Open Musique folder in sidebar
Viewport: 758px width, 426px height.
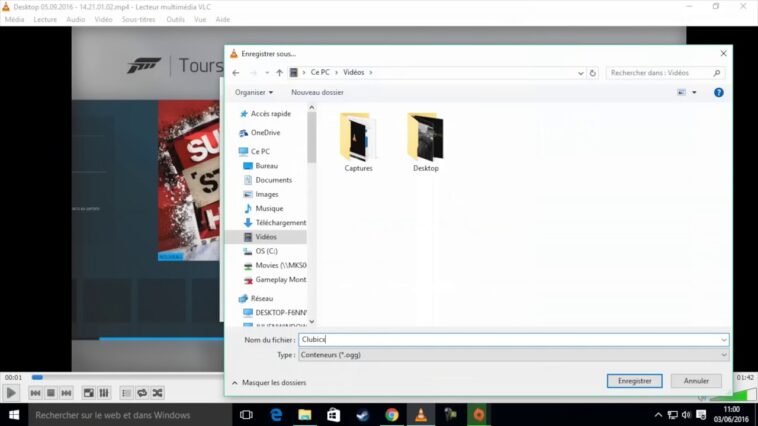tap(264, 208)
